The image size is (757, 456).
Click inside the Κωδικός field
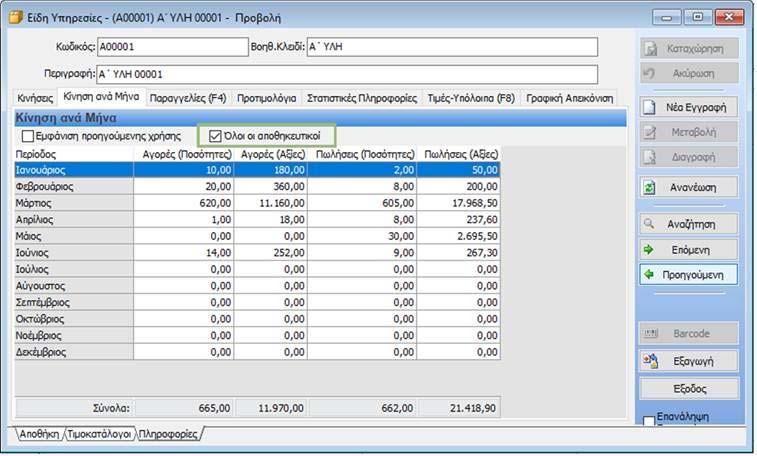(x=172, y=47)
